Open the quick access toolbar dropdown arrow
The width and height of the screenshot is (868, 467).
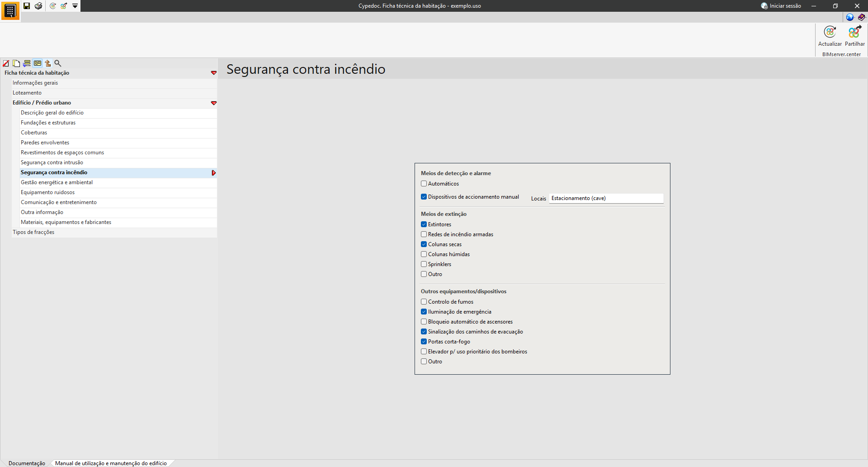tap(75, 6)
